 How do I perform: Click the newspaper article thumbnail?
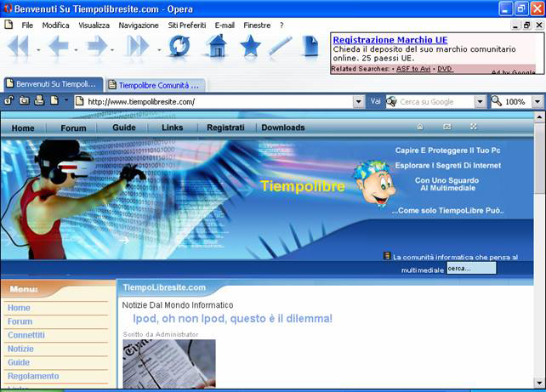point(169,363)
